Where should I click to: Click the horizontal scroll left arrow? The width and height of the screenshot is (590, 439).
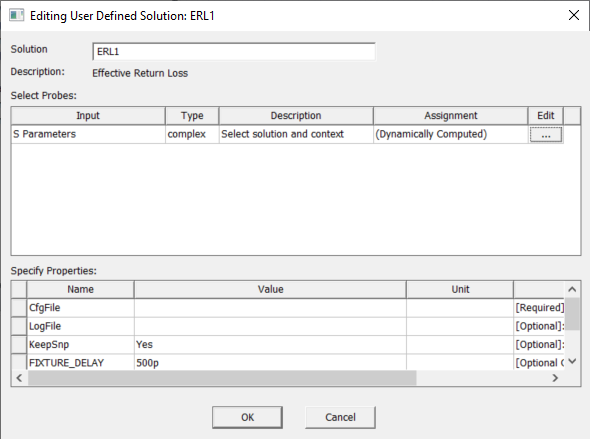(x=20, y=378)
